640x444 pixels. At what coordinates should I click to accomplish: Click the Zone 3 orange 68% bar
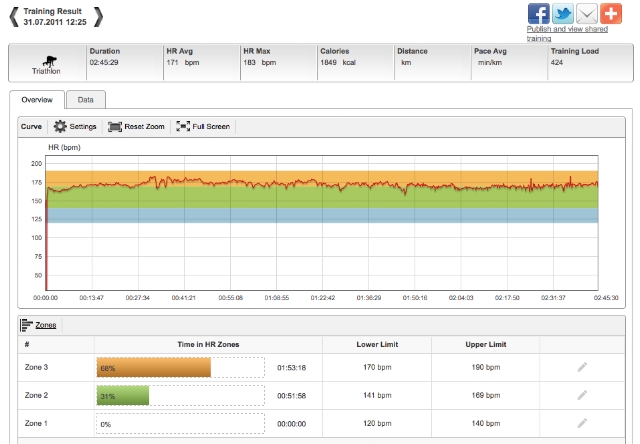tap(154, 368)
